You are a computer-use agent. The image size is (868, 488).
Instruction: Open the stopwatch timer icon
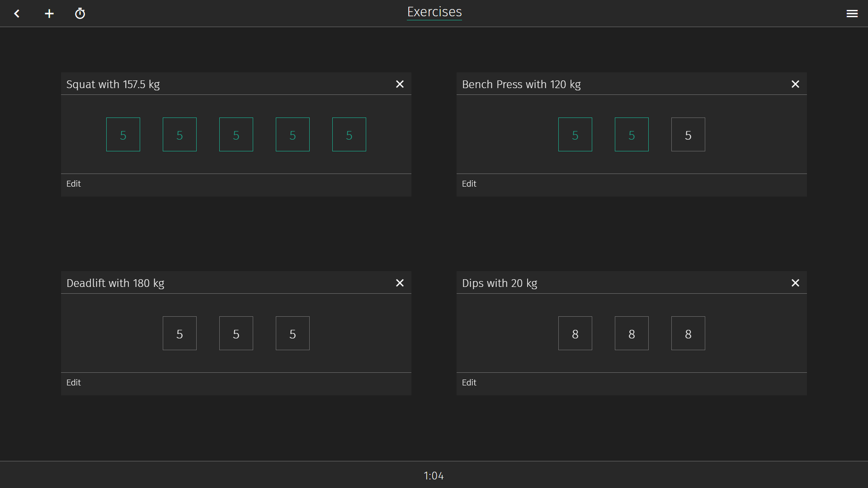(80, 14)
